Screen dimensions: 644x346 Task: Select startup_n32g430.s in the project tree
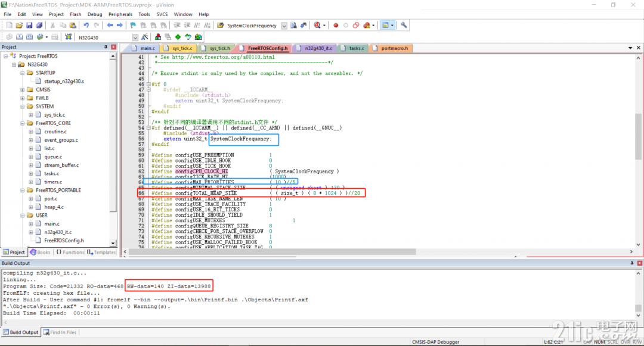point(64,81)
